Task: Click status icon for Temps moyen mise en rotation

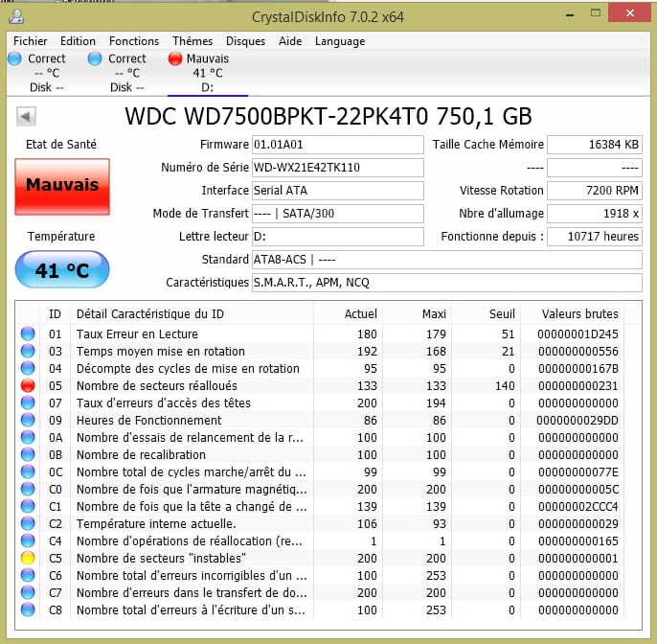Action: pyautogui.click(x=28, y=351)
